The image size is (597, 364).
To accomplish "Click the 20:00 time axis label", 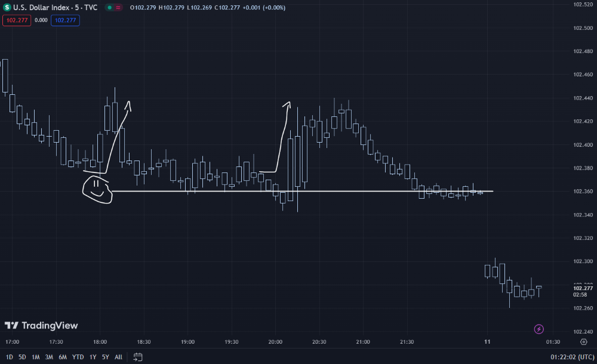I will pyautogui.click(x=275, y=342).
